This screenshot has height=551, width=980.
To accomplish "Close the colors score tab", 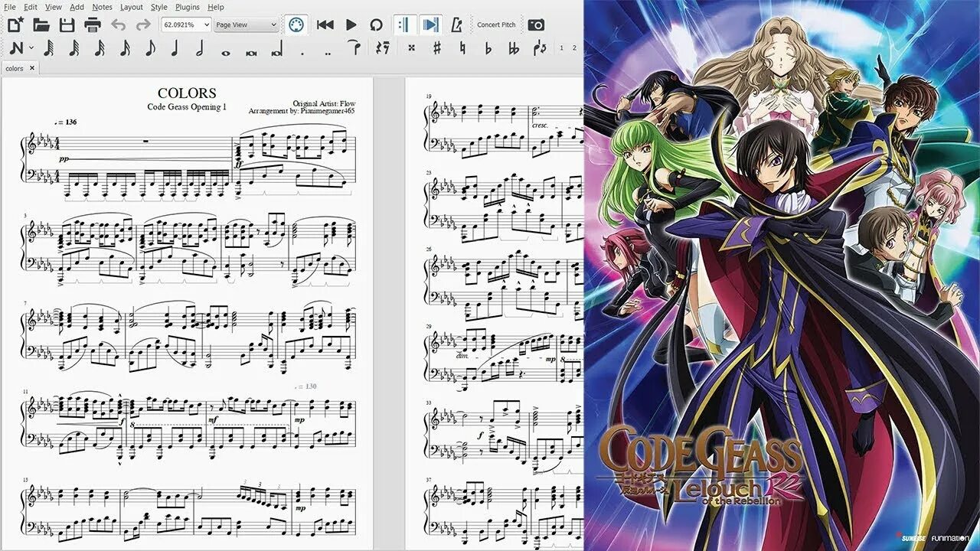I will 32,68.
